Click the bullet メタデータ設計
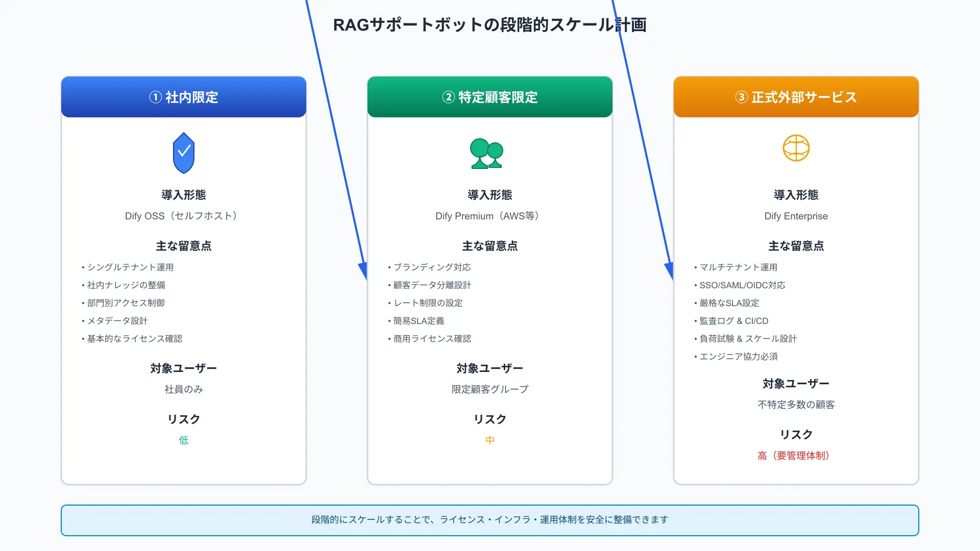Image resolution: width=980 pixels, height=551 pixels. [115, 321]
